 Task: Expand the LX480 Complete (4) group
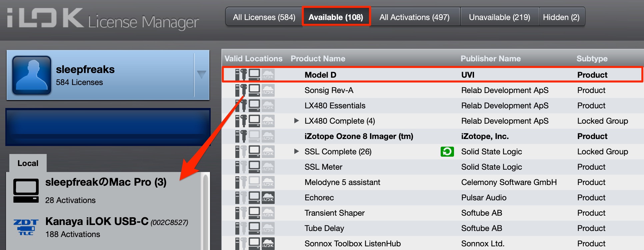(x=296, y=121)
